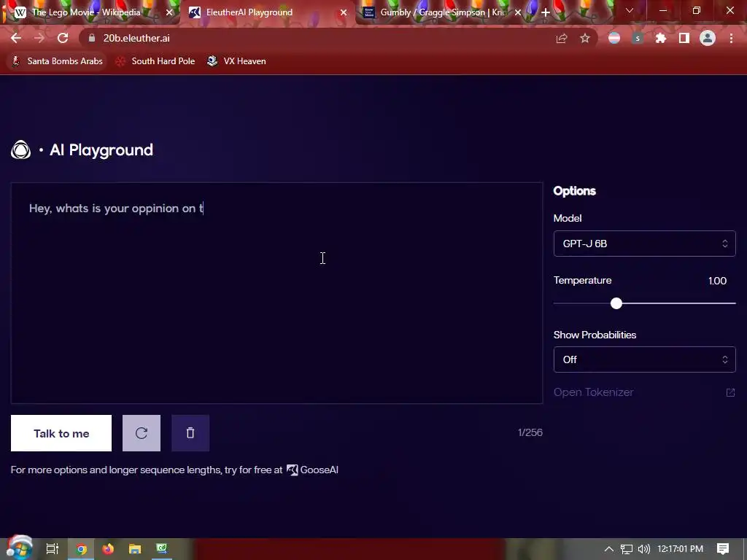
Task: Launch Firefox from the taskbar
Action: [x=108, y=549]
